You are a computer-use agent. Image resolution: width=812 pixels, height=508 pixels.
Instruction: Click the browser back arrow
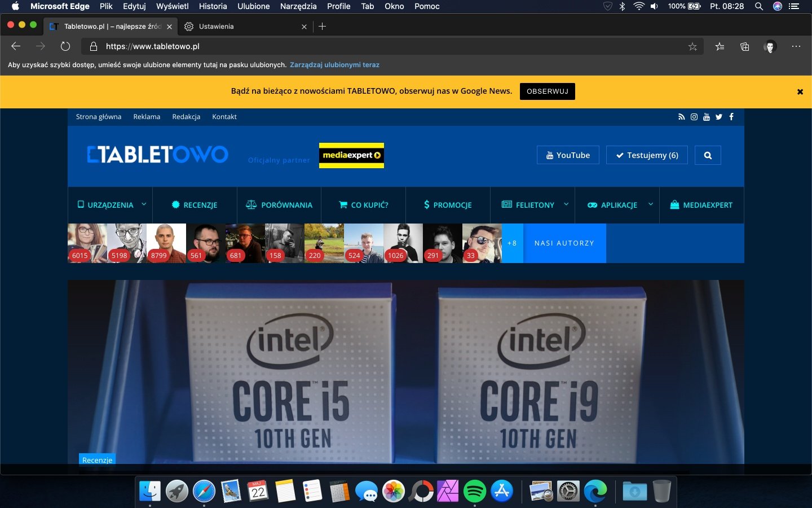click(16, 46)
